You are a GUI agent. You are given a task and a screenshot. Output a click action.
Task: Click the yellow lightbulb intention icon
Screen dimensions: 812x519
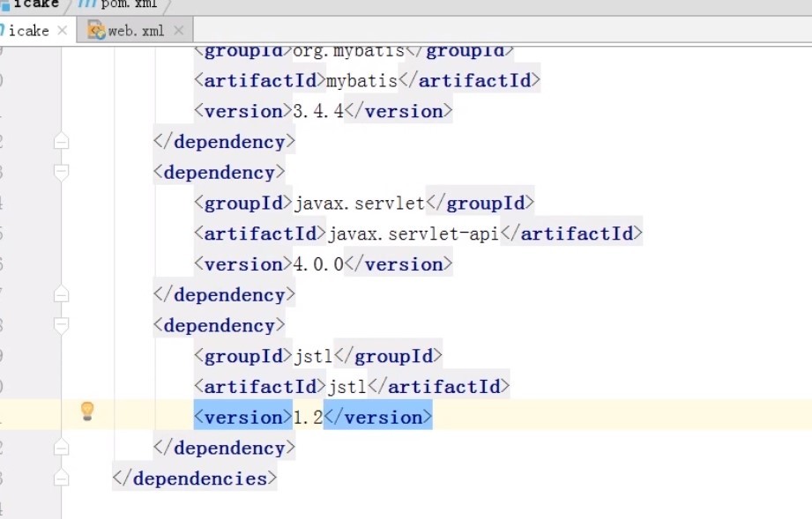tap(87, 411)
